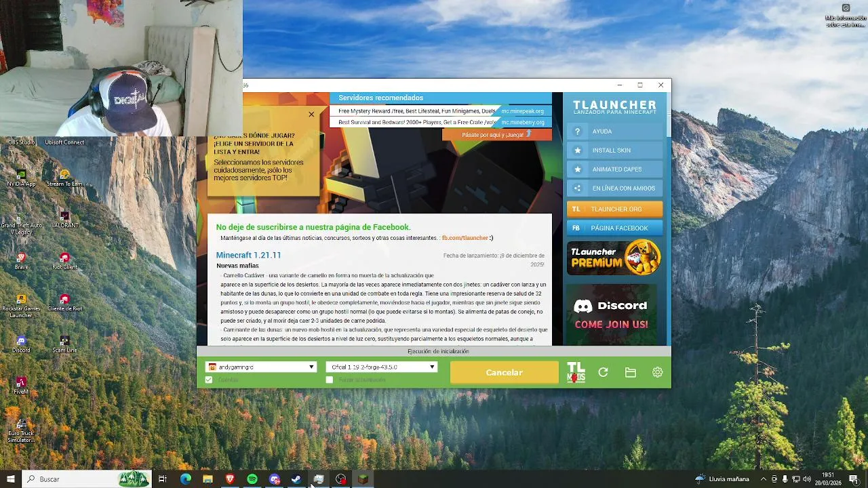Screen dimensions: 868x488
Task: Open Discord desktop shortcut
Action: coord(22,344)
